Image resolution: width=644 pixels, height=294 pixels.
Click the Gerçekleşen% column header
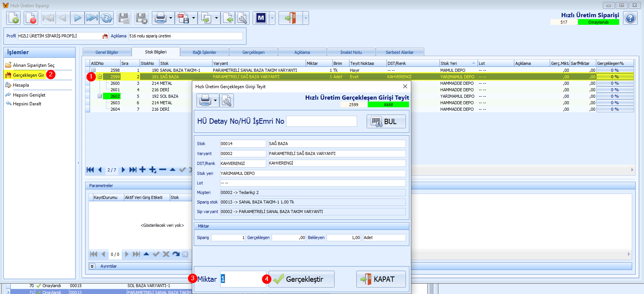(x=615, y=63)
